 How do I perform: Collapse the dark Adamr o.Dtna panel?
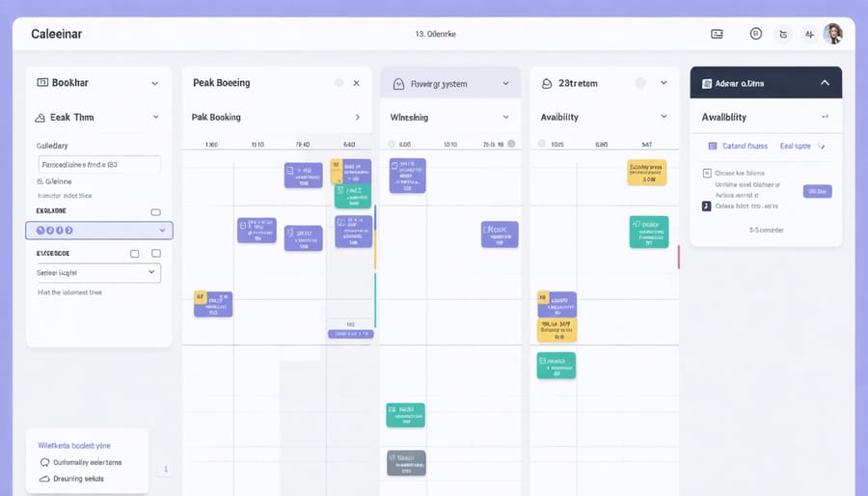(824, 84)
